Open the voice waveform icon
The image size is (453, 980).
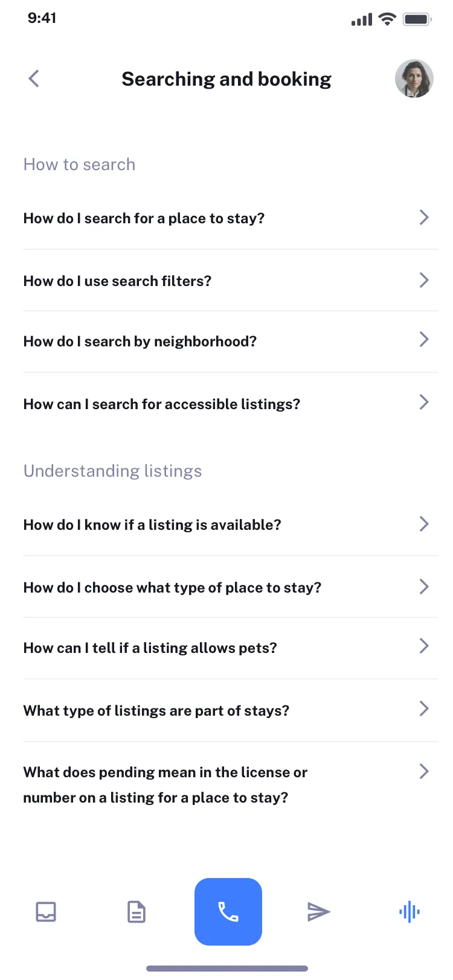click(x=410, y=912)
